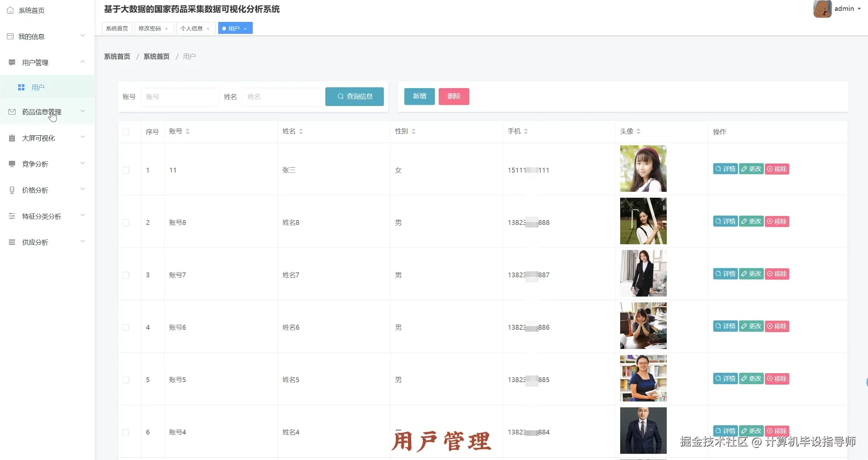Viewport: 868px width, 460px height.
Task: Click the grid icon beside 用户 submenu
Action: (21, 87)
